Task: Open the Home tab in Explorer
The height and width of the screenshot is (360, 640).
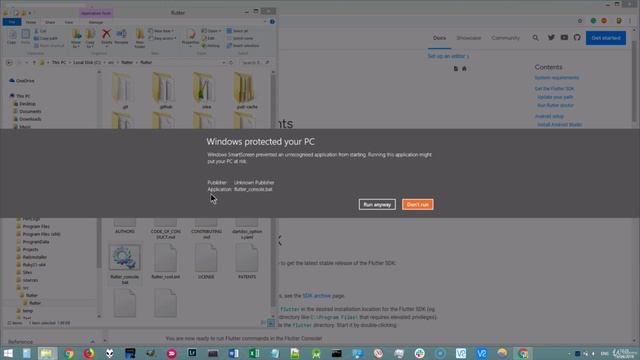Action: pyautogui.click(x=31, y=22)
